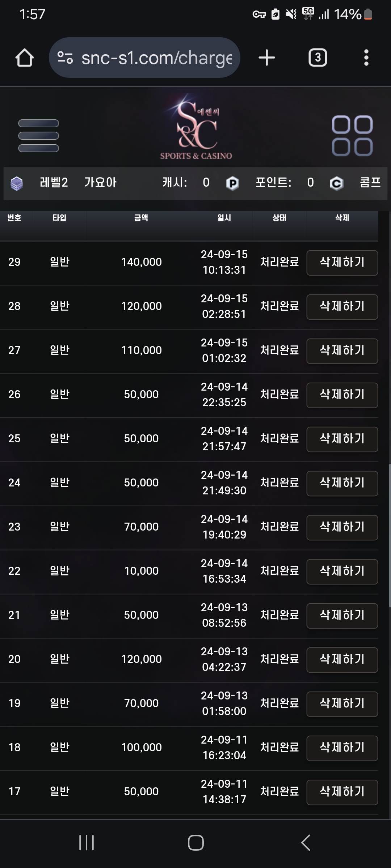Tap the C comp icon beside 콤프

[x=337, y=183]
